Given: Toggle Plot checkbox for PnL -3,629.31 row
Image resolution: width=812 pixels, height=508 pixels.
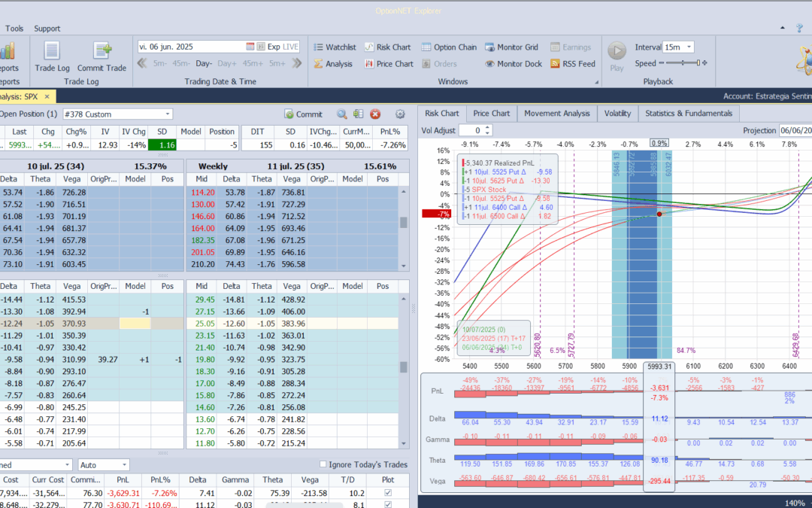Looking at the screenshot, I should coord(388,493).
